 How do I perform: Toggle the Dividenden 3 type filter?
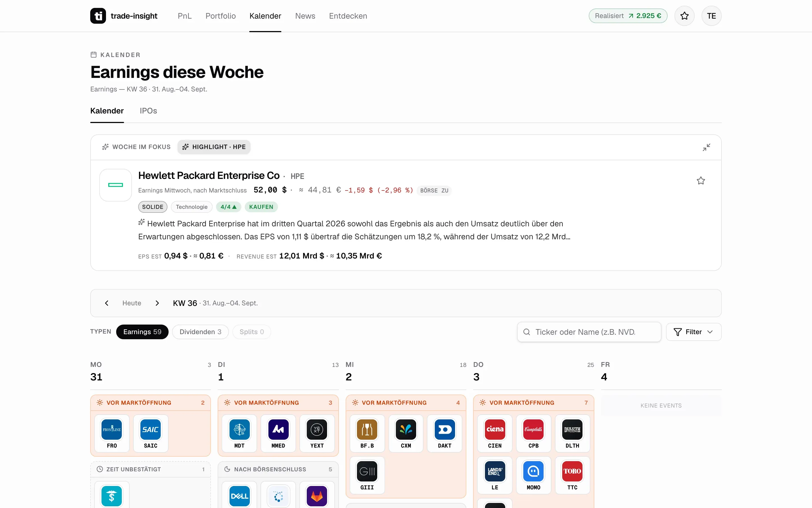point(200,332)
